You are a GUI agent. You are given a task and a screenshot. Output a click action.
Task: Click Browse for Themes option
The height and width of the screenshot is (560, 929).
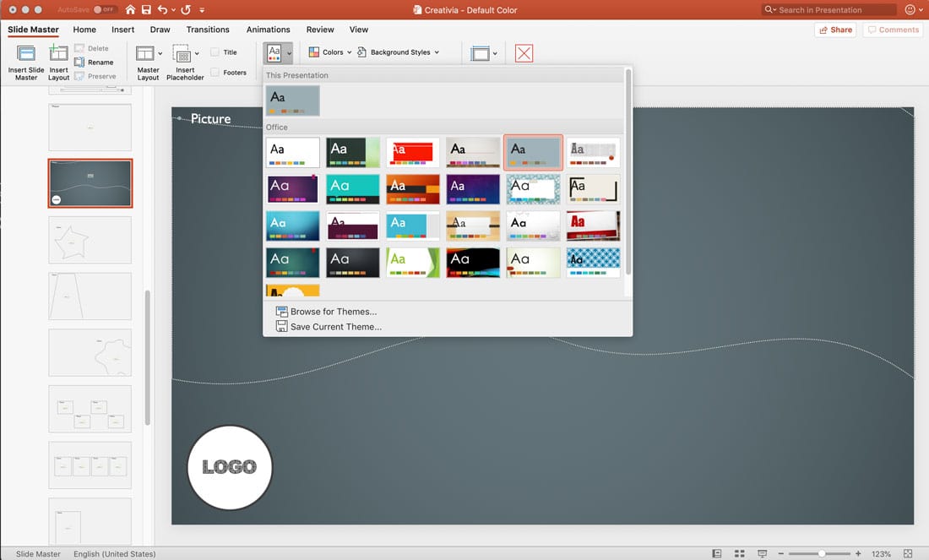(332, 311)
